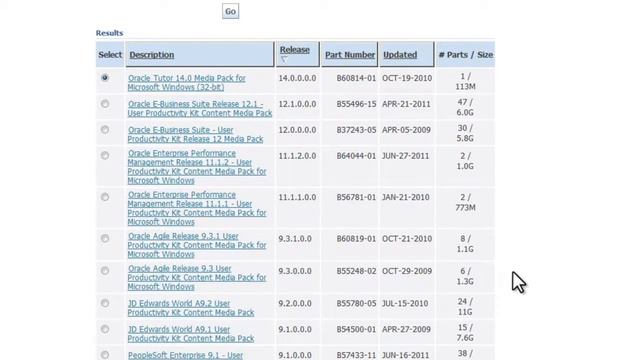Viewport: 640px width, 360px height.
Task: Click part number B60814-01
Action: click(x=356, y=78)
